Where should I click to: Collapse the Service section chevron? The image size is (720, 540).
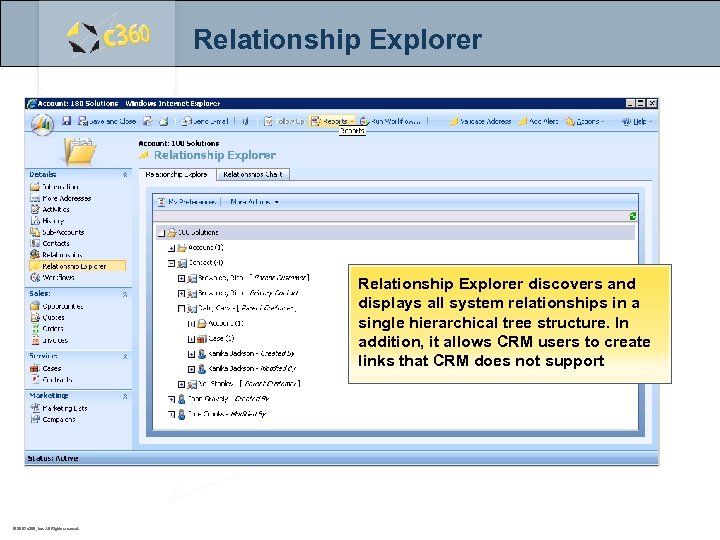(x=125, y=356)
